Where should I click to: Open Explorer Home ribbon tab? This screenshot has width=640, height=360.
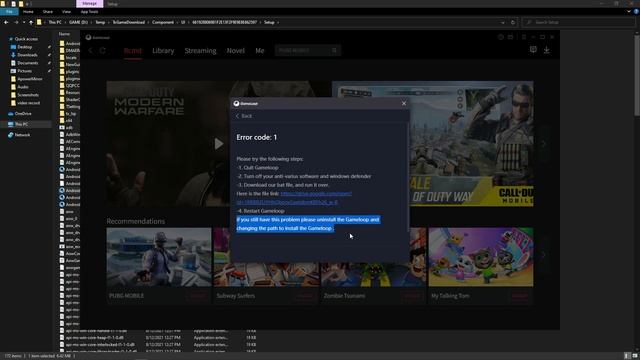[x=28, y=12]
